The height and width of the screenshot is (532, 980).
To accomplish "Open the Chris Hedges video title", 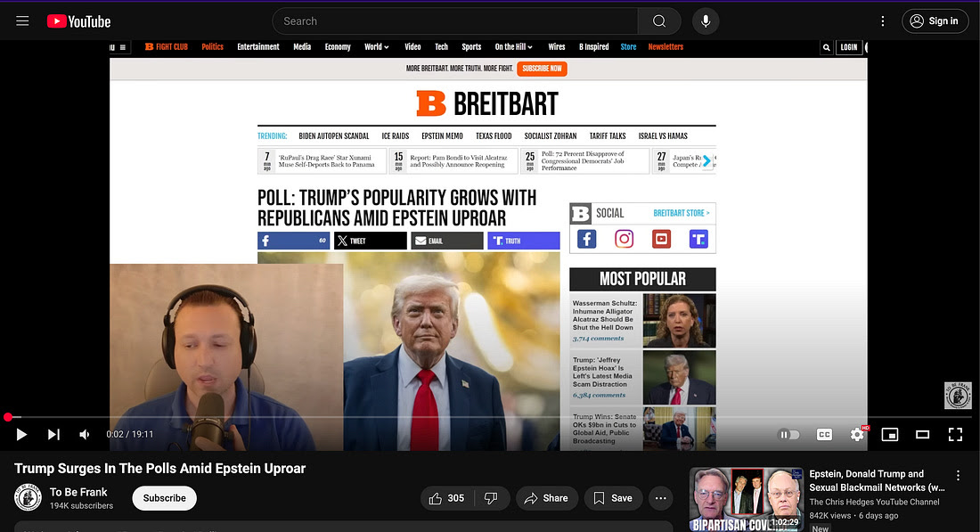I will coord(877,480).
